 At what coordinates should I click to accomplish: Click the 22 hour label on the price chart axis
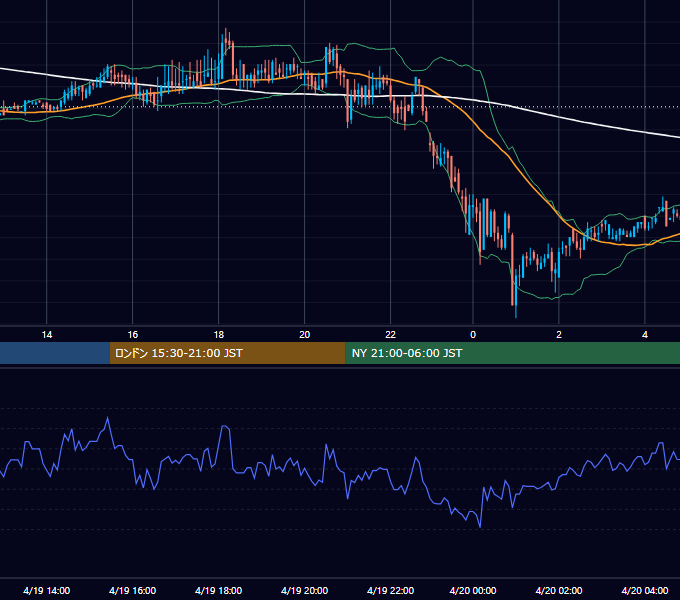[391, 335]
